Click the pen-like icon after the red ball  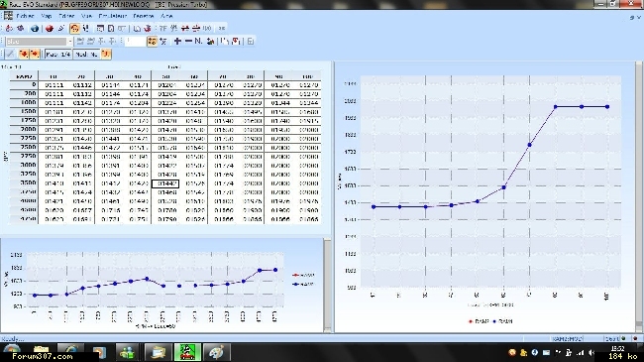pos(61,29)
